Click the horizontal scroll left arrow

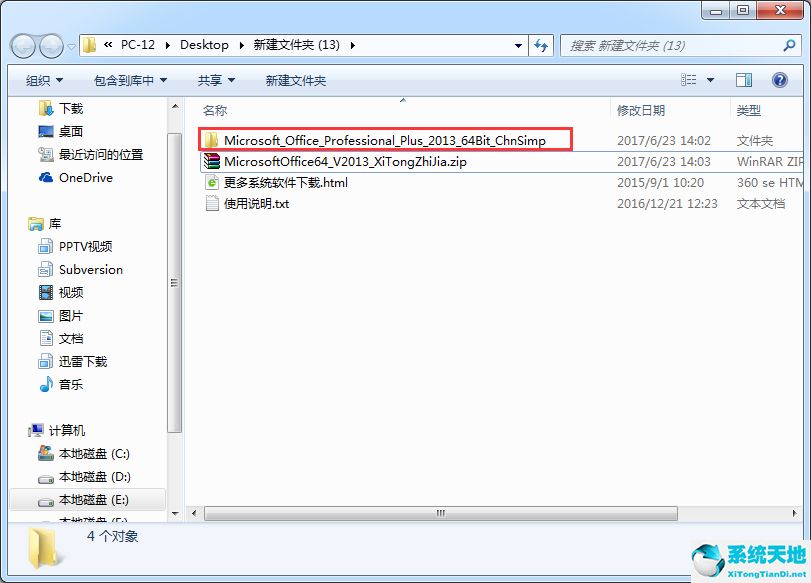coord(194,514)
